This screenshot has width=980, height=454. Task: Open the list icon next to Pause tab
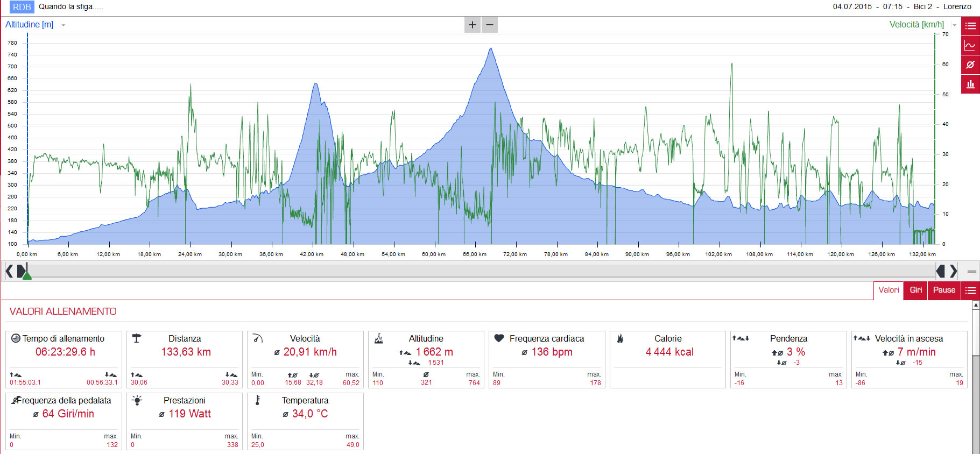[x=970, y=290]
